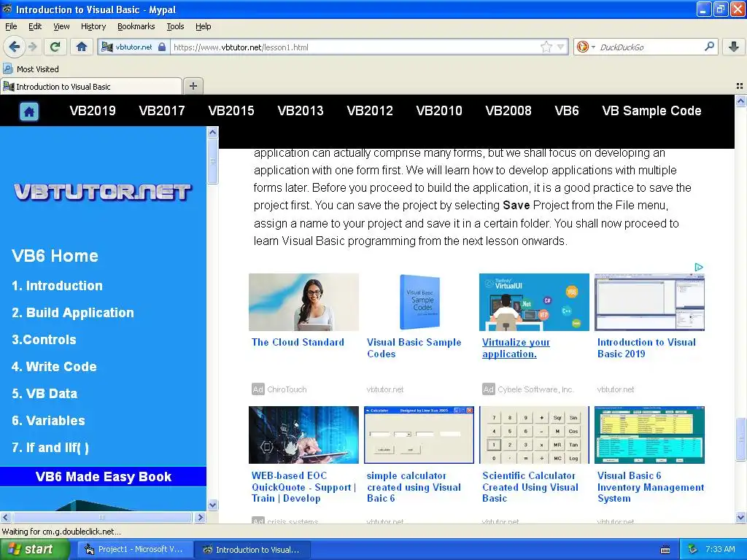The height and width of the screenshot is (560, 747).
Task: Go to VB2013 in the navbar
Action: 301,111
